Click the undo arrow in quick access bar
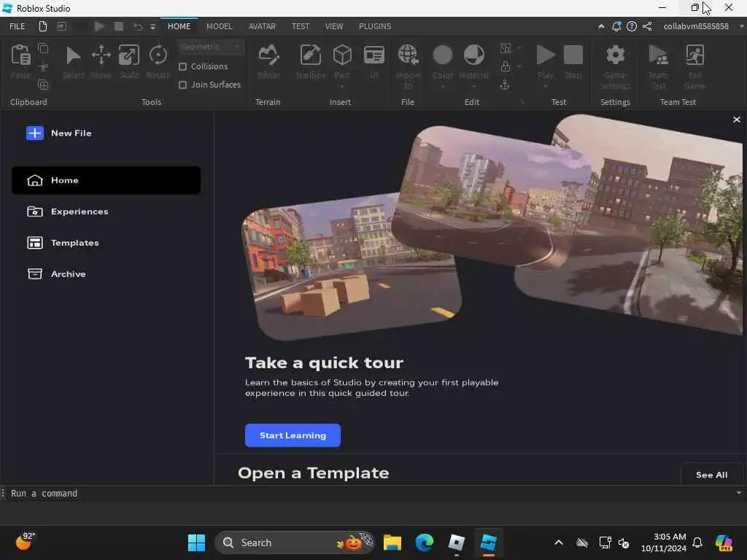This screenshot has width=747, height=560. pyautogui.click(x=138, y=26)
